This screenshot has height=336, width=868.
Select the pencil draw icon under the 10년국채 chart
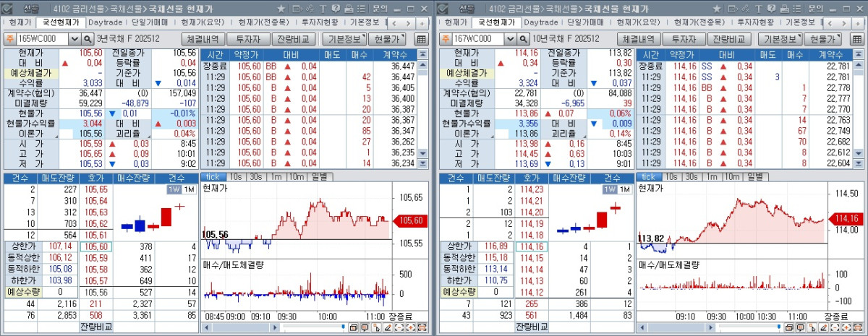pyautogui.click(x=823, y=327)
